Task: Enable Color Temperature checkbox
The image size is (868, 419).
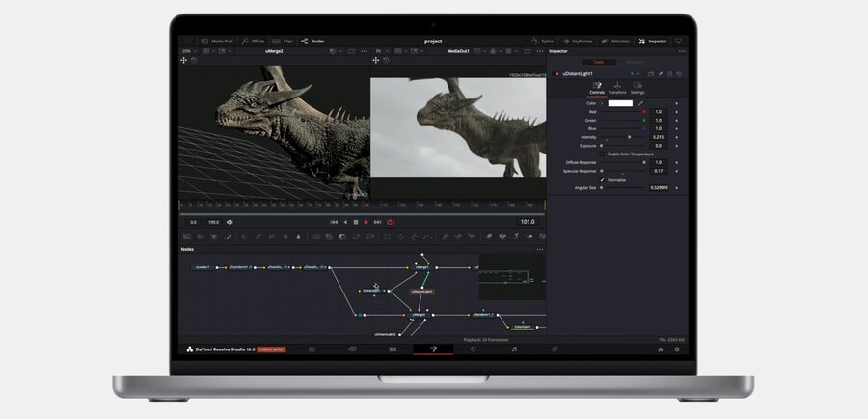Action: click(602, 154)
